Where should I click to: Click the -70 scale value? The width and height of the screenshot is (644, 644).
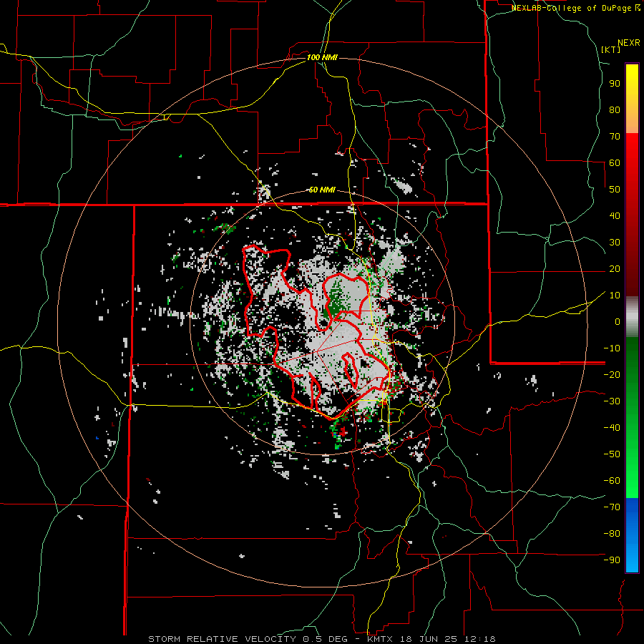(612, 507)
